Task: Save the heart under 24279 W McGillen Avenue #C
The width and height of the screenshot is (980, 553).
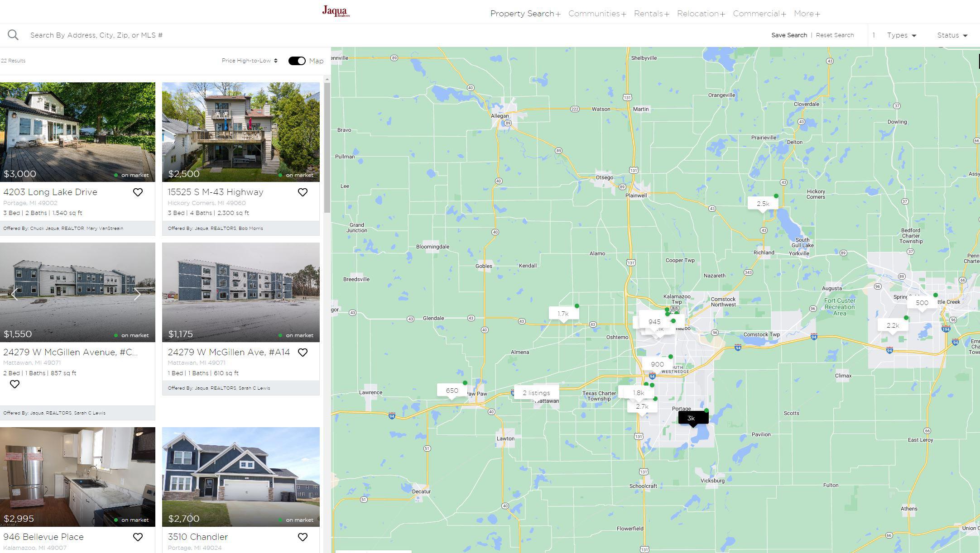Action: pos(14,384)
